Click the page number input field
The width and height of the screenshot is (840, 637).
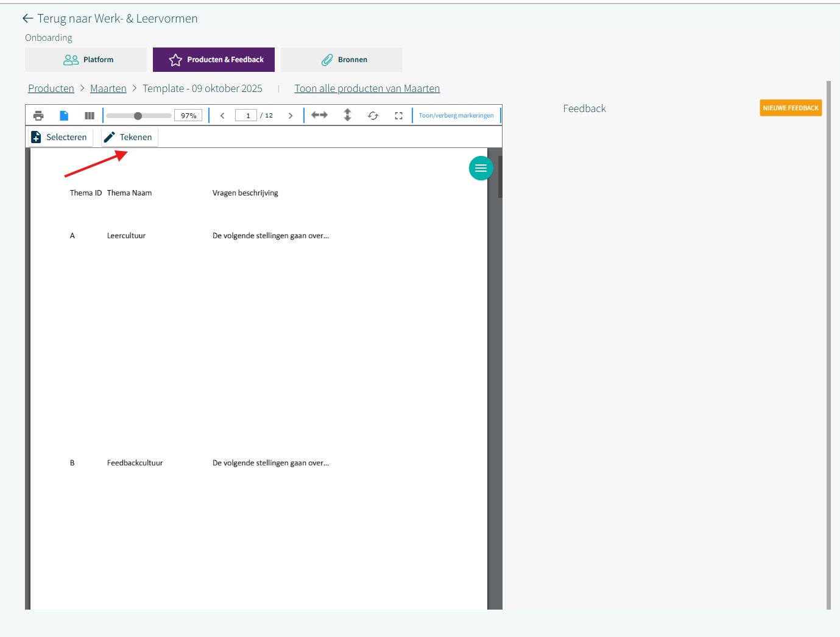click(246, 116)
